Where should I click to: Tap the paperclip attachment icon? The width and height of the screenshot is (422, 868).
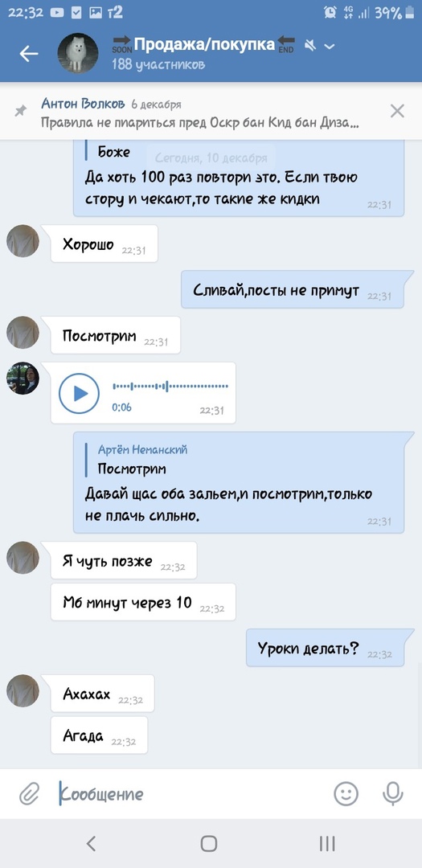pos(28,795)
